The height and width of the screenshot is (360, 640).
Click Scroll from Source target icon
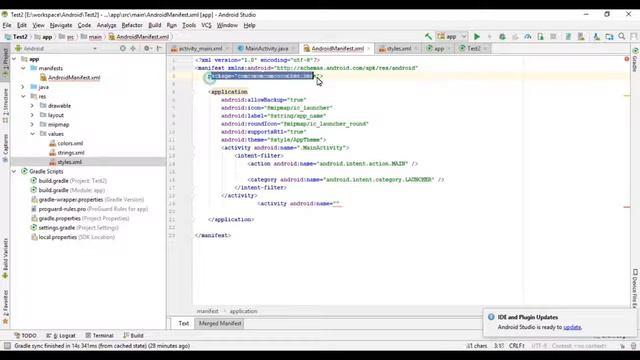(122, 49)
